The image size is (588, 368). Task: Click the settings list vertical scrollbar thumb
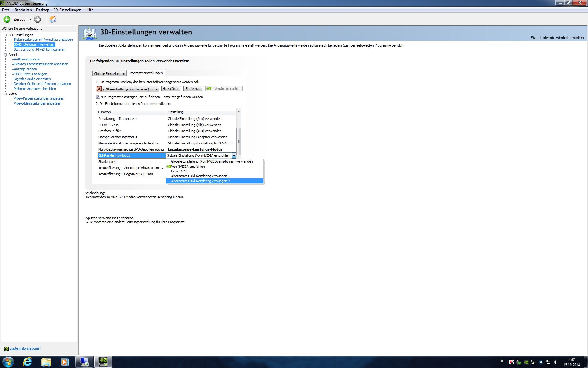pos(239,141)
